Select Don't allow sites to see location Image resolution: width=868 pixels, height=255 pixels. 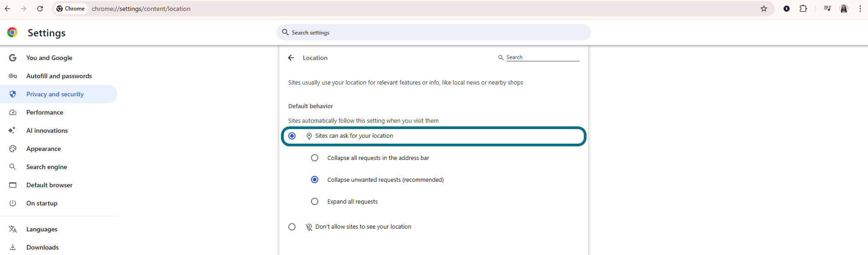292,227
